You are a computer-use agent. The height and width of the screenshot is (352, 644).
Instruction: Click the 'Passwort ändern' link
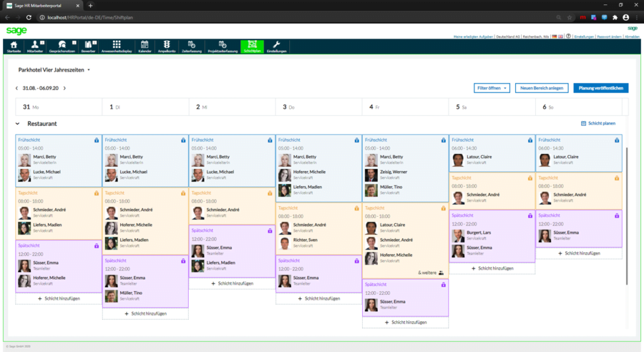coord(609,36)
